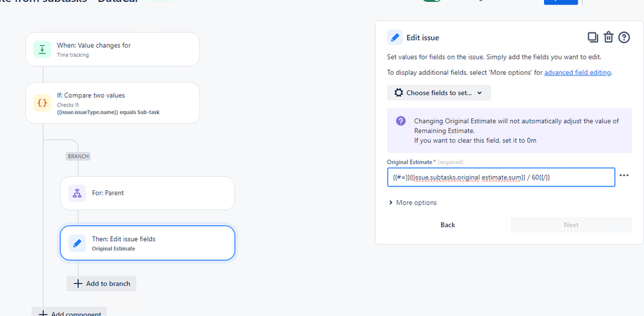
Task: Click the purple info question icon in notice
Action: pyautogui.click(x=401, y=121)
